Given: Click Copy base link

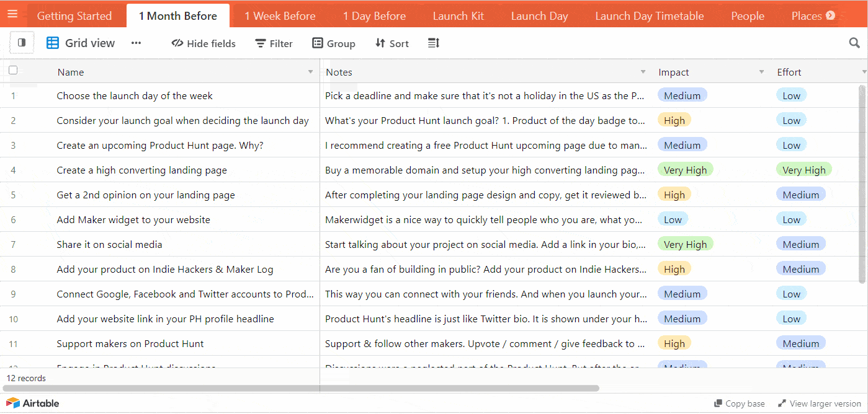Looking at the screenshot, I should (740, 403).
